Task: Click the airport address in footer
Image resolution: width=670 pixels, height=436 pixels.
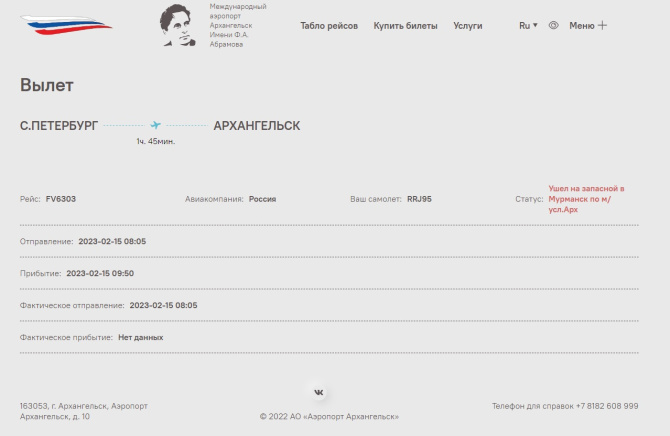Action: pyautogui.click(x=83, y=411)
